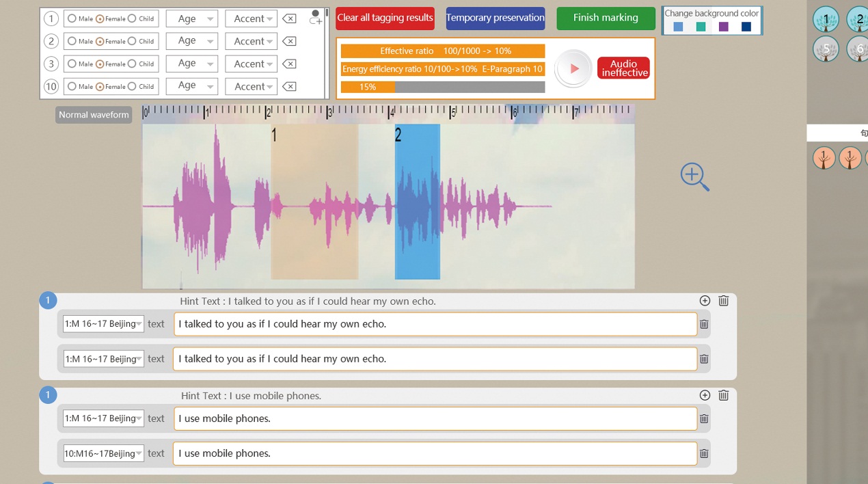Image resolution: width=868 pixels, height=484 pixels.
Task: Delete the first echo transcription line
Action: (x=704, y=324)
